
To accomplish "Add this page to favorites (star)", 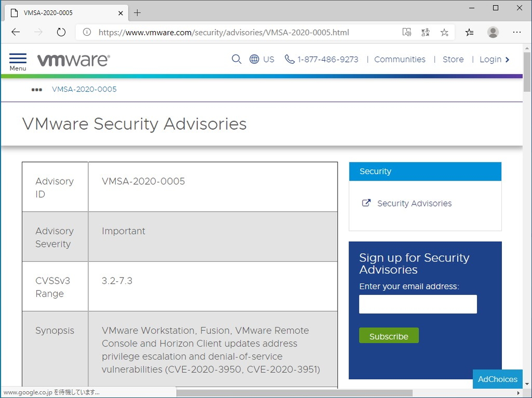I will coord(444,32).
